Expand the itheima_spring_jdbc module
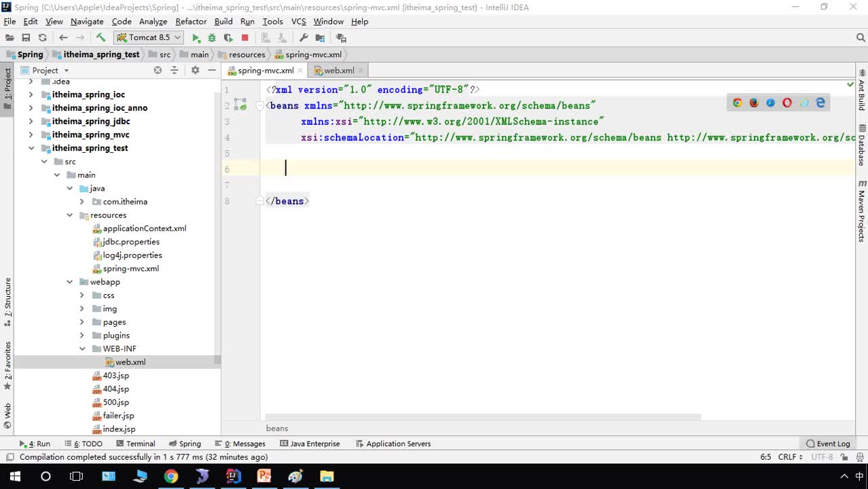 31,121
